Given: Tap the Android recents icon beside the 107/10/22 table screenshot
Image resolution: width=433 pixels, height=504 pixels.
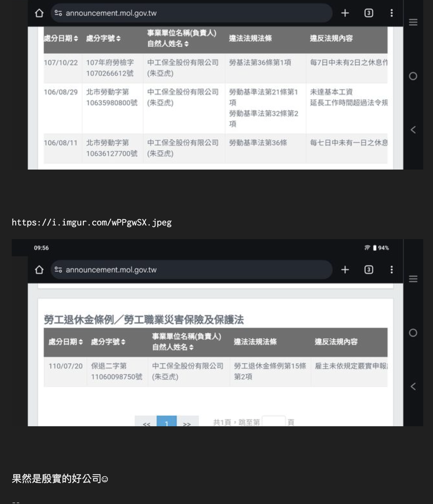Looking at the screenshot, I should pyautogui.click(x=413, y=22).
